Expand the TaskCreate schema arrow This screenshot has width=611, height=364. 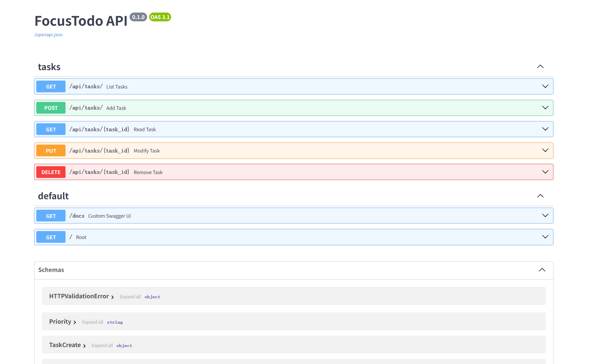(85, 346)
